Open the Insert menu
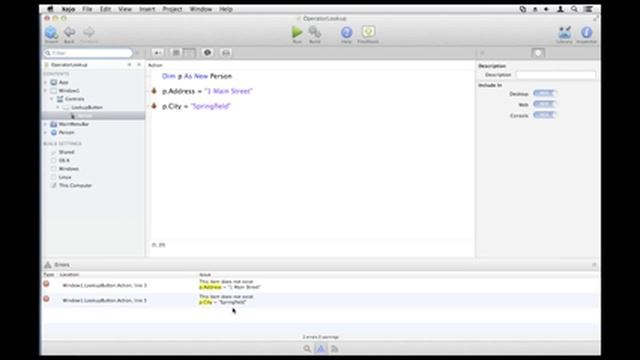Viewport: 640px width, 360px height. click(147, 9)
